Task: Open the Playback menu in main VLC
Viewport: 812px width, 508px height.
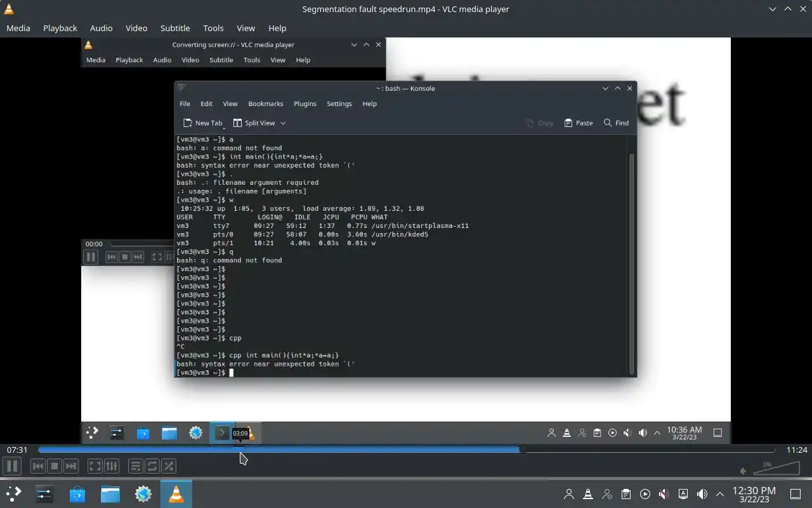Action: click(x=60, y=28)
